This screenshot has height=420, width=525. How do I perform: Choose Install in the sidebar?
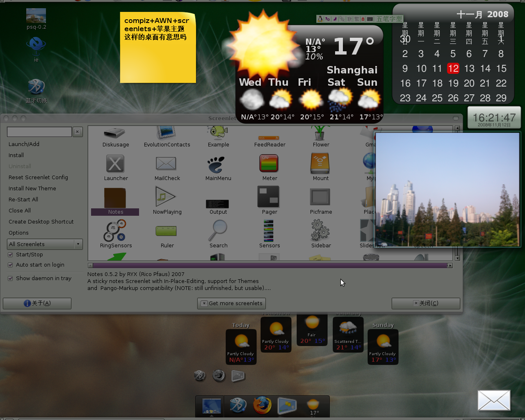(x=16, y=155)
